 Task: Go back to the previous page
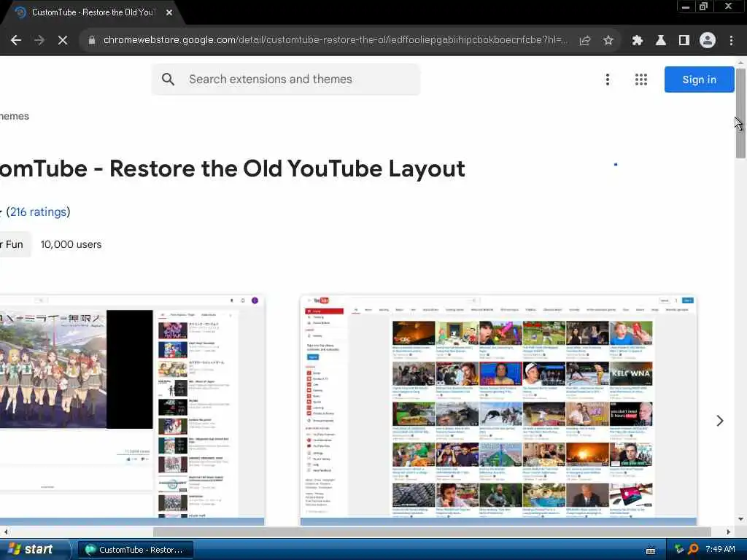16,41
